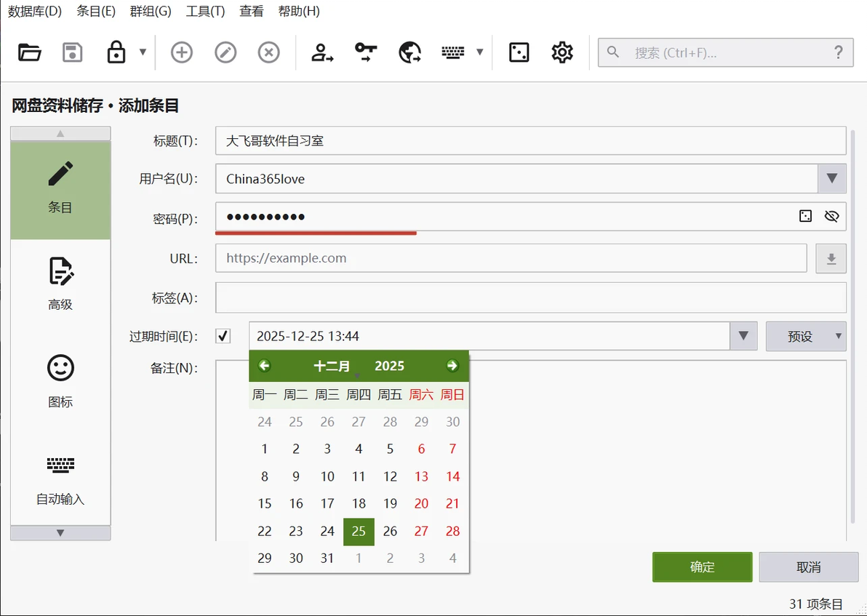Open 群组(G) menu
This screenshot has height=616, width=867.
[x=151, y=11]
